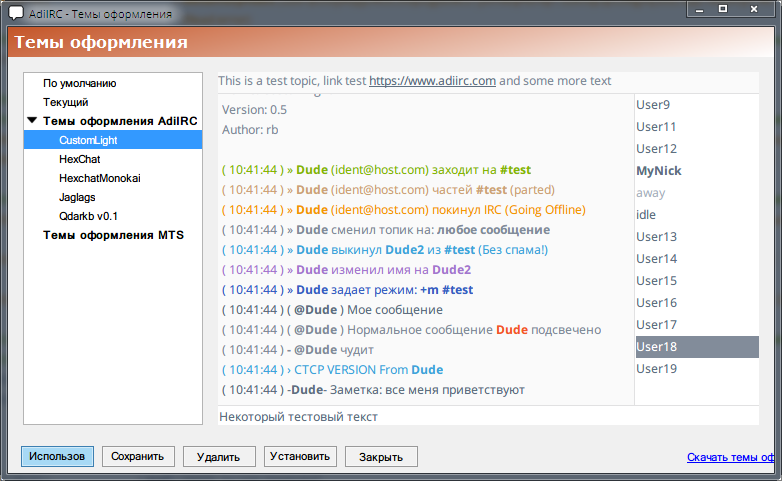Click the purple 'изменил имя на Dude2' message
This screenshot has height=481, width=782.
click(x=346, y=269)
